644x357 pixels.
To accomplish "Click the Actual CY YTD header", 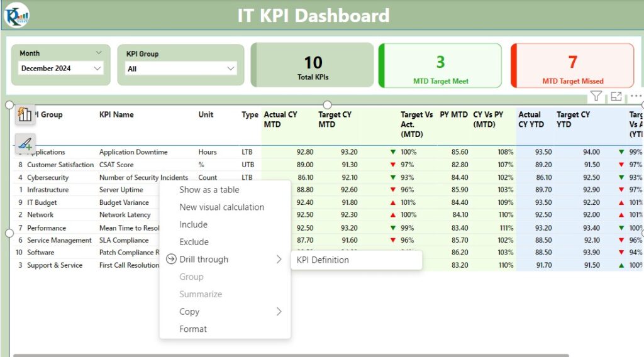I will [x=531, y=119].
